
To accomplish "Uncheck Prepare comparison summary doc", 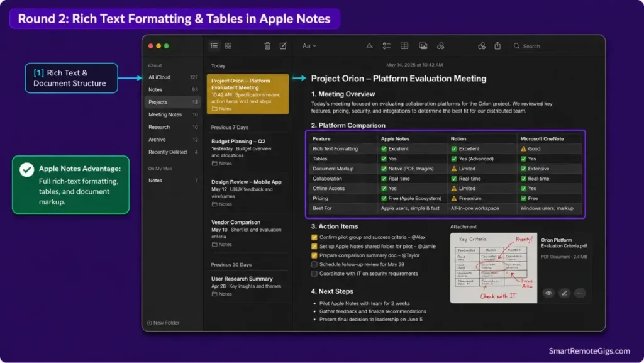I will (x=314, y=255).
